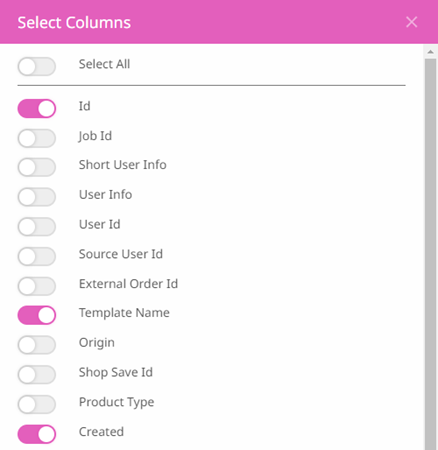Image resolution: width=438 pixels, height=450 pixels.
Task: Close the Select Columns dialog
Action: tap(411, 22)
